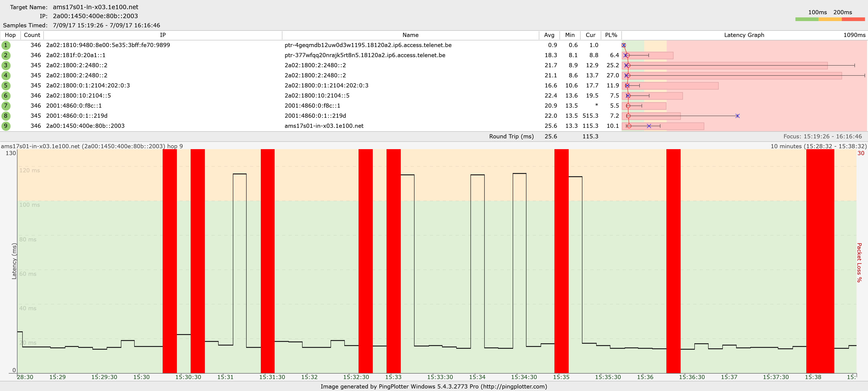This screenshot has width=868, height=391.
Task: Click the Avg column header
Action: [549, 35]
